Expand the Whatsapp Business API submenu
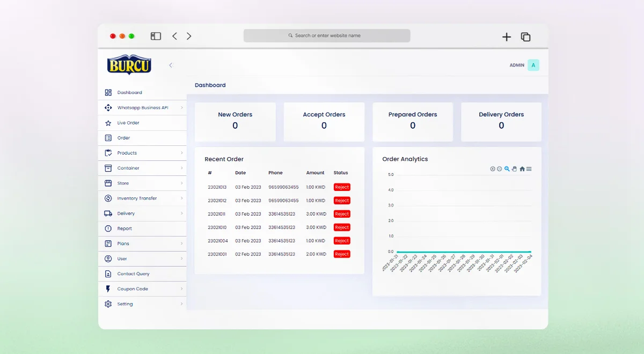The height and width of the screenshot is (354, 644). tap(181, 108)
